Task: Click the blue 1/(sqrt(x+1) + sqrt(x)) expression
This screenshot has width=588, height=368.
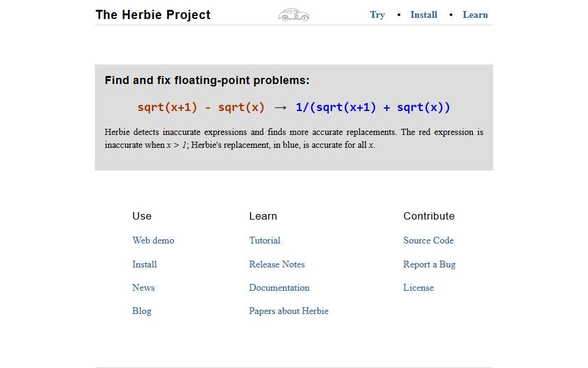Action: point(373,107)
